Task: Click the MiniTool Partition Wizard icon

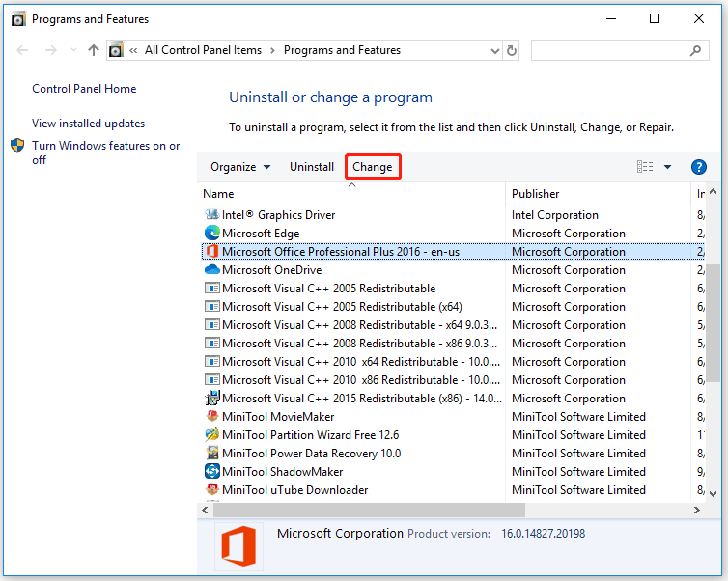Action: coord(212,435)
